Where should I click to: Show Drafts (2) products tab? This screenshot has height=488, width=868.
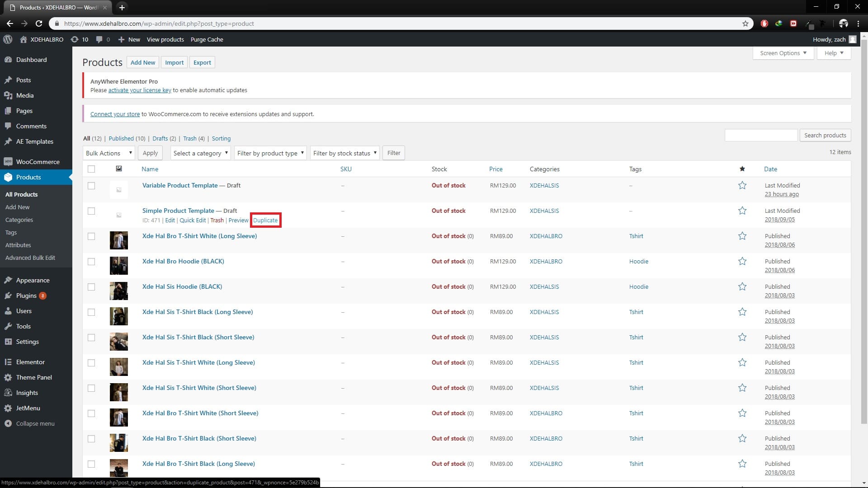tap(164, 138)
